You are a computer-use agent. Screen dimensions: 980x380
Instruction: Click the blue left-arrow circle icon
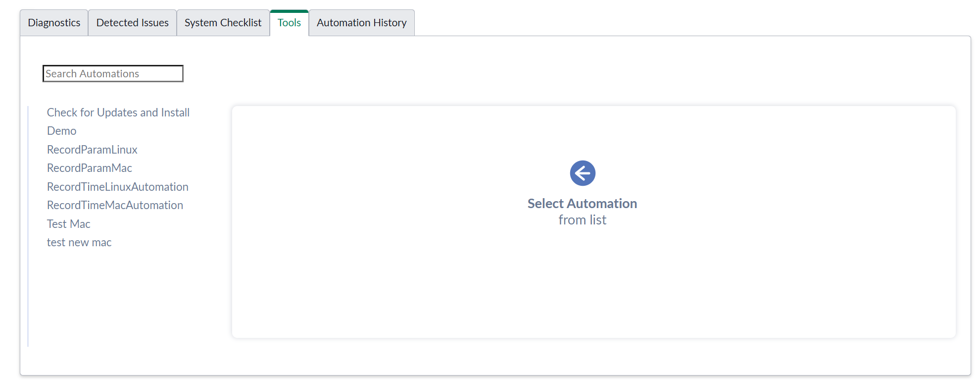[583, 173]
